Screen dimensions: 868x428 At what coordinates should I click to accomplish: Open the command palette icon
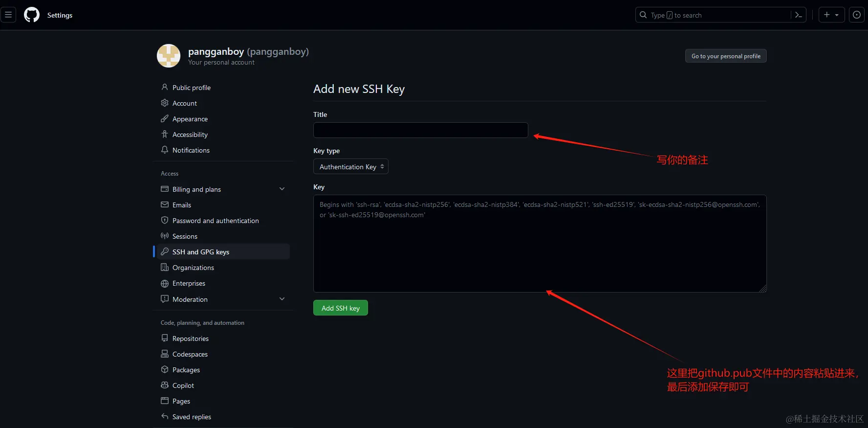pyautogui.click(x=798, y=15)
